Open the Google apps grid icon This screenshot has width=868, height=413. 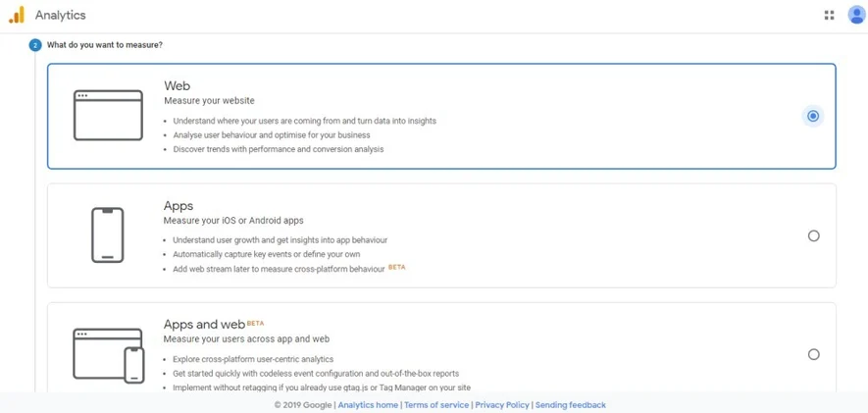pos(829,15)
